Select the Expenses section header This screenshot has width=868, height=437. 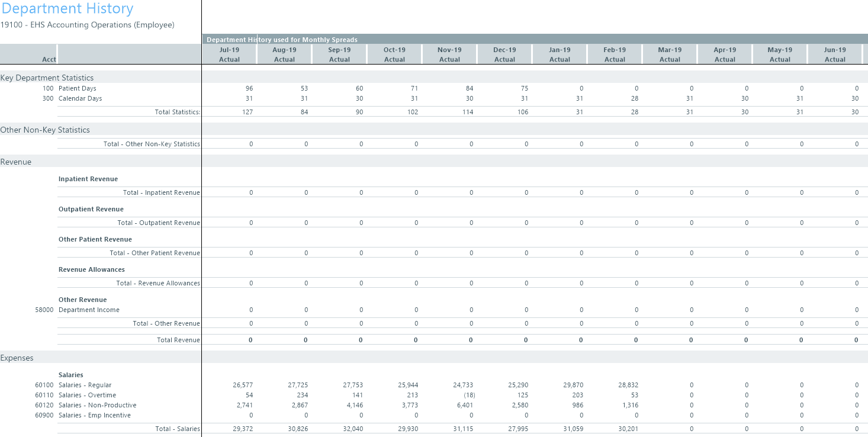coord(17,358)
